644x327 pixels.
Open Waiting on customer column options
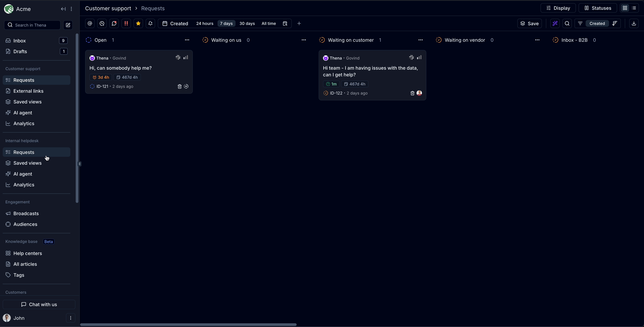[420, 40]
